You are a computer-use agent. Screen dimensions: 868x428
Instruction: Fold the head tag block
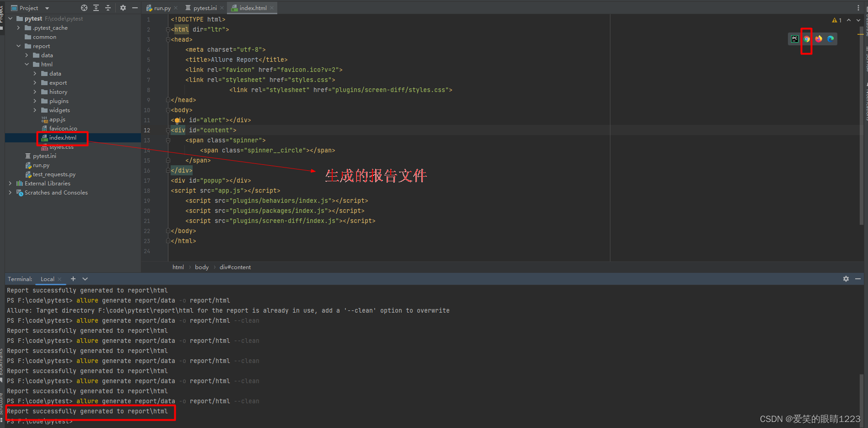point(168,40)
